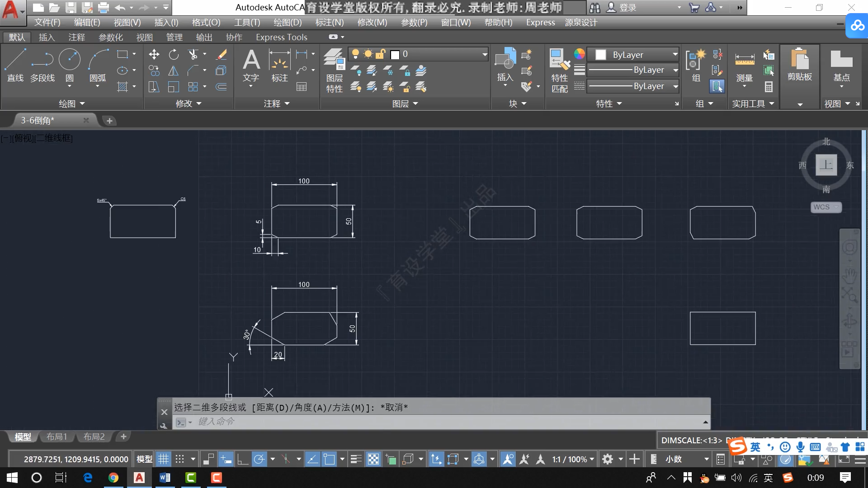
Task: Click the Save icon in quick access toolbar
Action: (x=71, y=8)
